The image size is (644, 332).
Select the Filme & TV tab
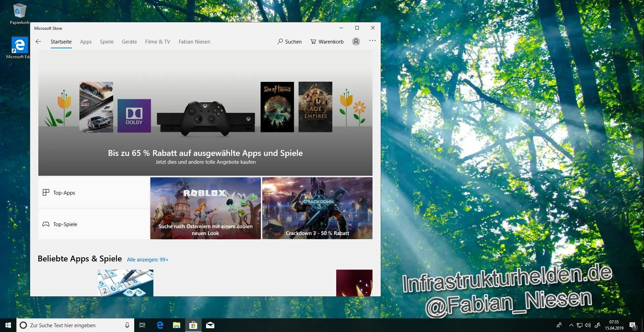(157, 42)
